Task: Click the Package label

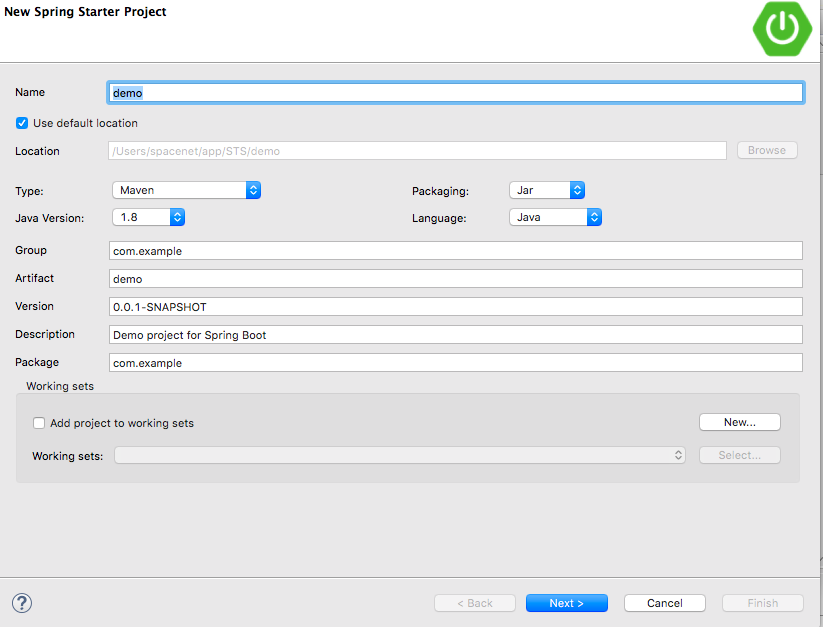Action: pyautogui.click(x=37, y=362)
